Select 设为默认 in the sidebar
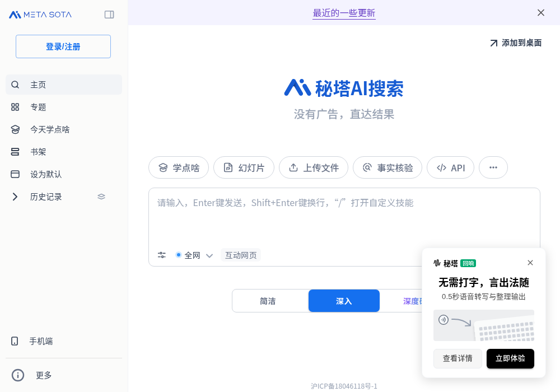The image size is (560, 392). [x=64, y=174]
